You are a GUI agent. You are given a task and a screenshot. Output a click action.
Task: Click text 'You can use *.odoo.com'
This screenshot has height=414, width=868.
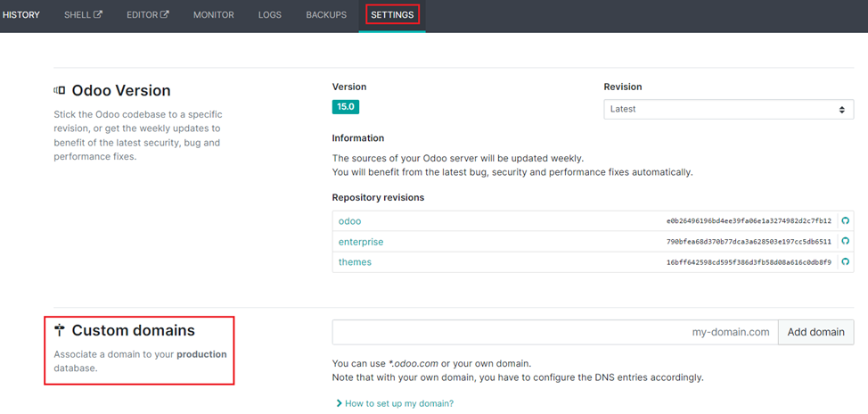pyautogui.click(x=385, y=363)
